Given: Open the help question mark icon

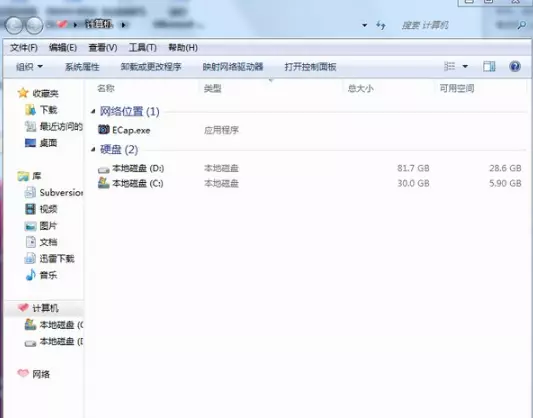Looking at the screenshot, I should (x=515, y=66).
